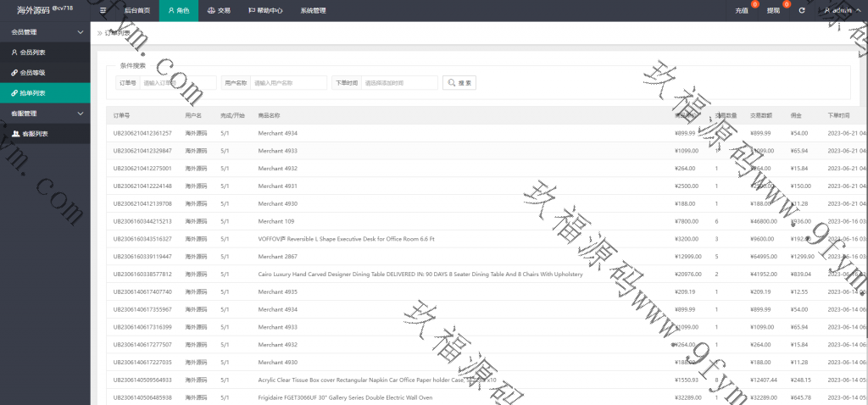Open 客服列表 in the sidebar

(34, 134)
